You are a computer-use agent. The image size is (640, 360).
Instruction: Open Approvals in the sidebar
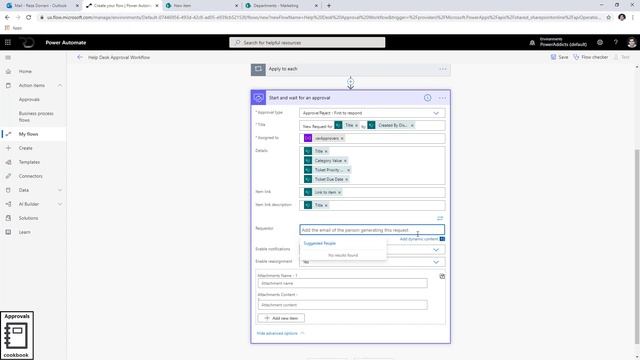point(29,100)
